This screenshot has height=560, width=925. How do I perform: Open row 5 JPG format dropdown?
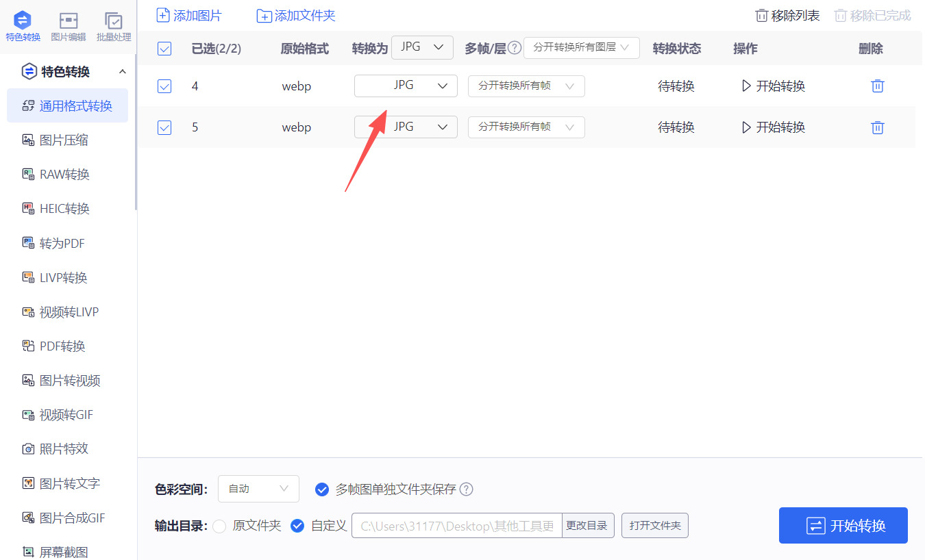pyautogui.click(x=406, y=127)
